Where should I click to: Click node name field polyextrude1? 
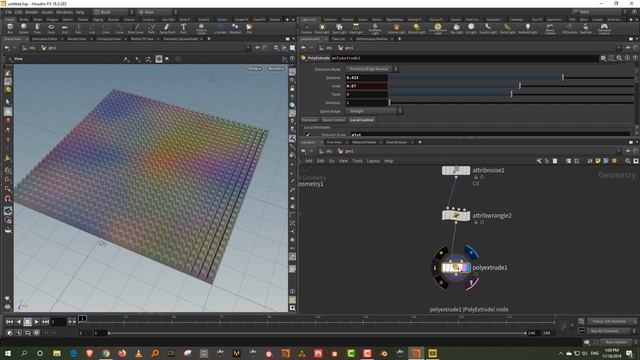(x=463, y=58)
